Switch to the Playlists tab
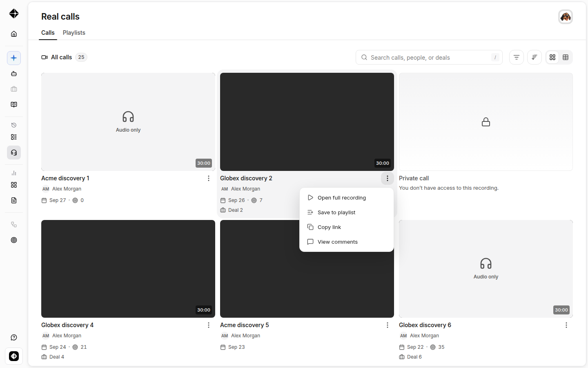The image size is (588, 368). (x=74, y=33)
